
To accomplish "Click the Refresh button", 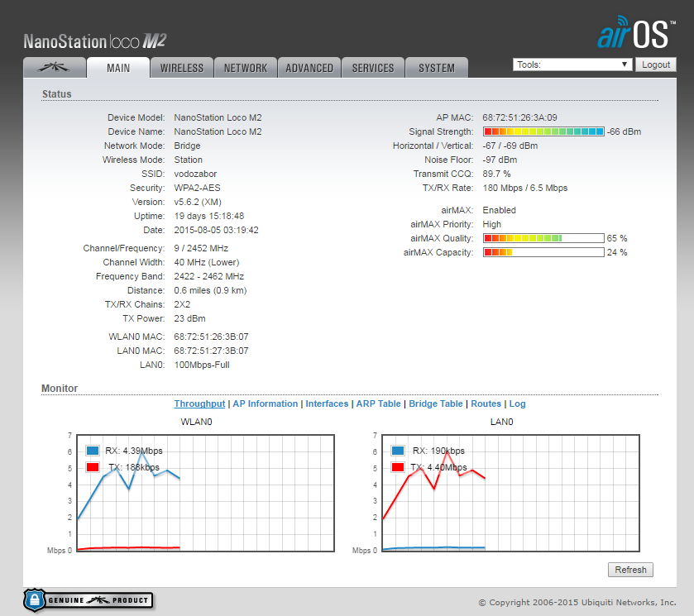I will pos(630,570).
